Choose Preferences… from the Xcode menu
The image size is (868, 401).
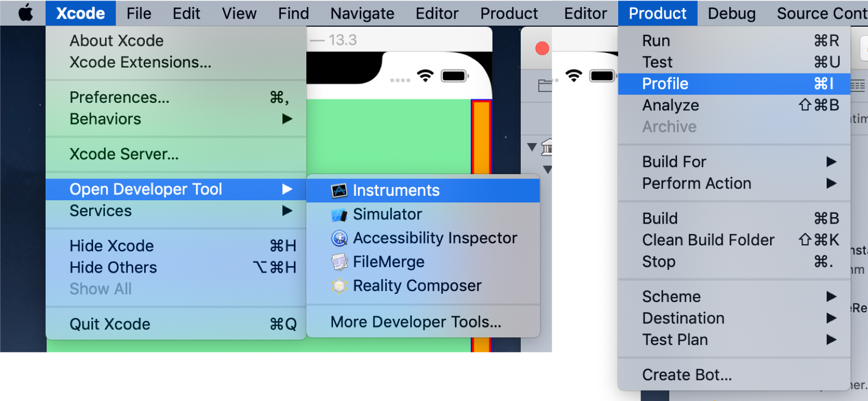click(120, 97)
